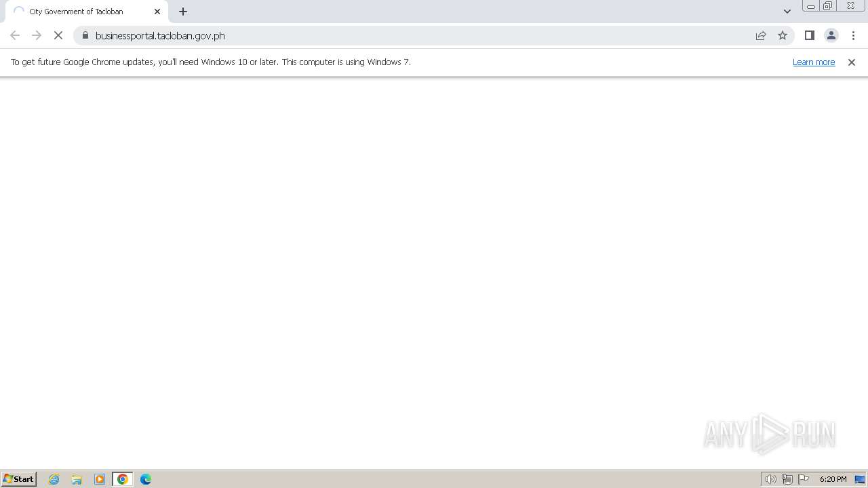The width and height of the screenshot is (868, 488).
Task: Open a new tab
Action: [183, 12]
